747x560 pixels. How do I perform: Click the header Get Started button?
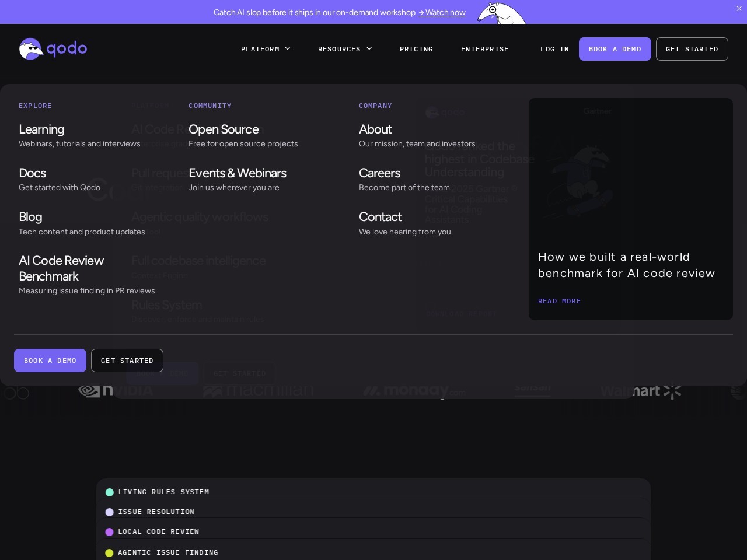pyautogui.click(x=692, y=49)
